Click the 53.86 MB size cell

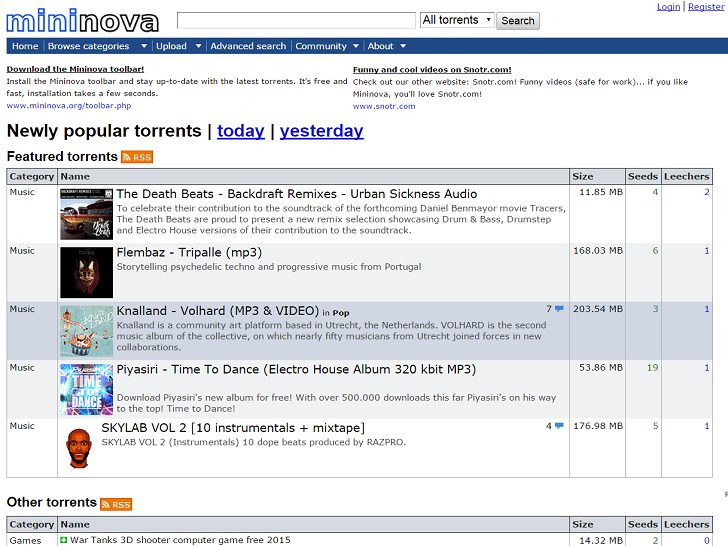(x=601, y=367)
